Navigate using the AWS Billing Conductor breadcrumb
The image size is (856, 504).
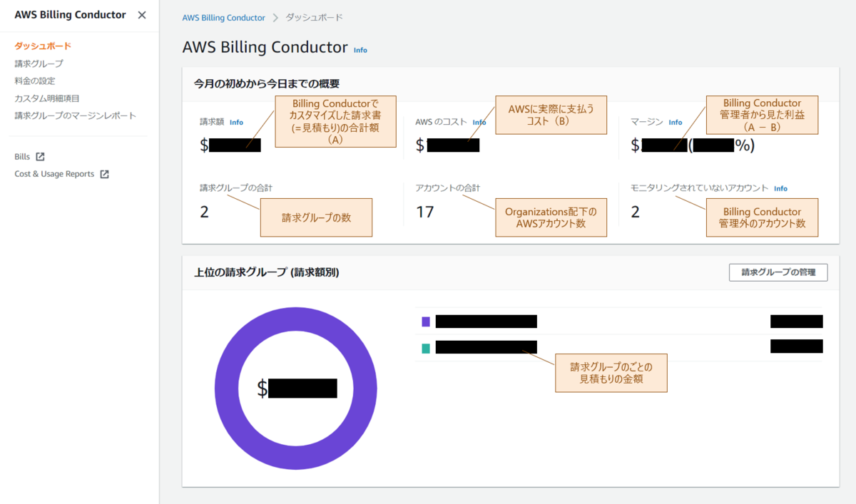click(x=223, y=16)
